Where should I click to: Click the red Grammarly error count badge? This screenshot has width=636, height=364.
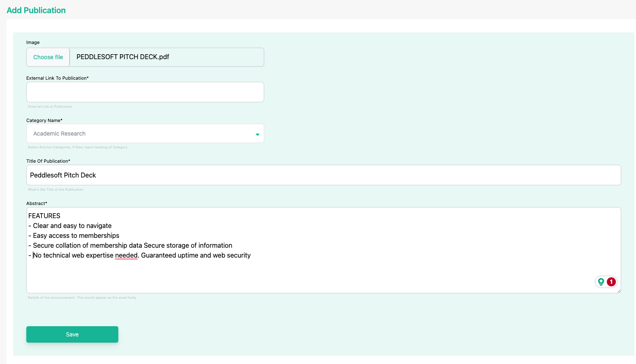(611, 282)
